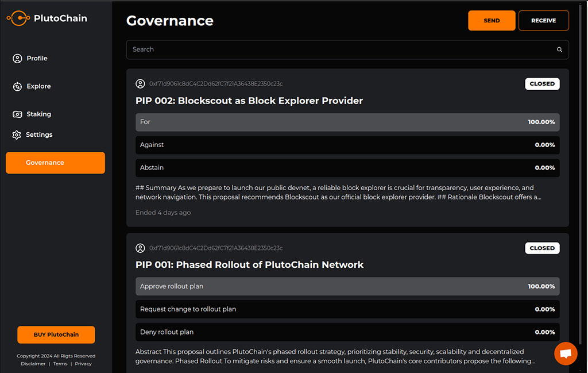The height and width of the screenshot is (373, 588).
Task: Open Profile via its user icon
Action: click(x=17, y=59)
